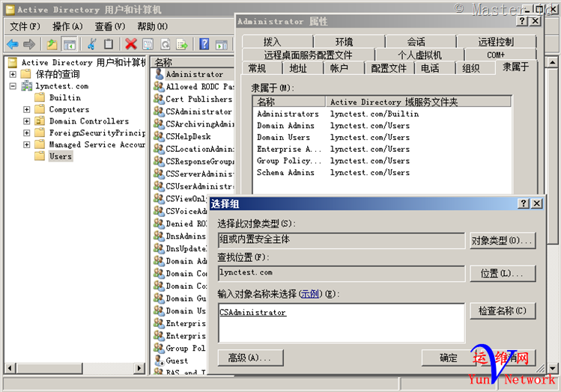Click the red Delete X icon

pyautogui.click(x=131, y=44)
